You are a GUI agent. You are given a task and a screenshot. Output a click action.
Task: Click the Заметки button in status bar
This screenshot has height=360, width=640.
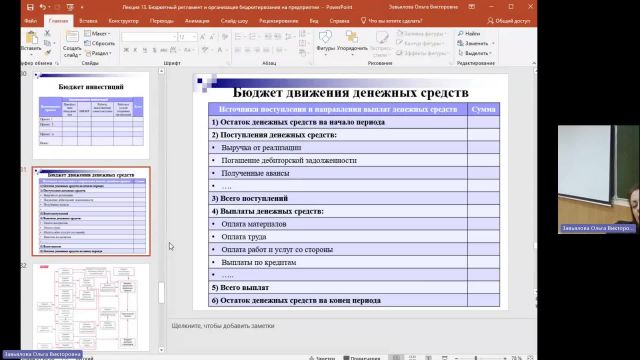[x=322, y=358]
